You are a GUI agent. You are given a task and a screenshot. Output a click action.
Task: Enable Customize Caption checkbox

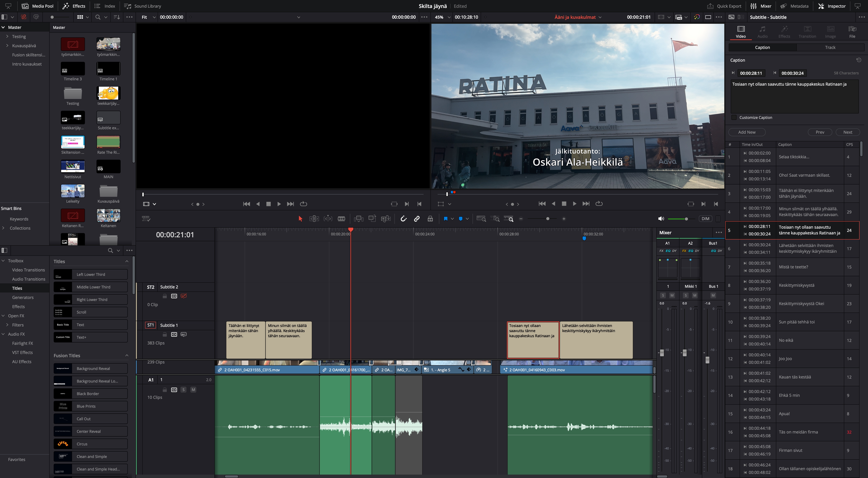(734, 118)
